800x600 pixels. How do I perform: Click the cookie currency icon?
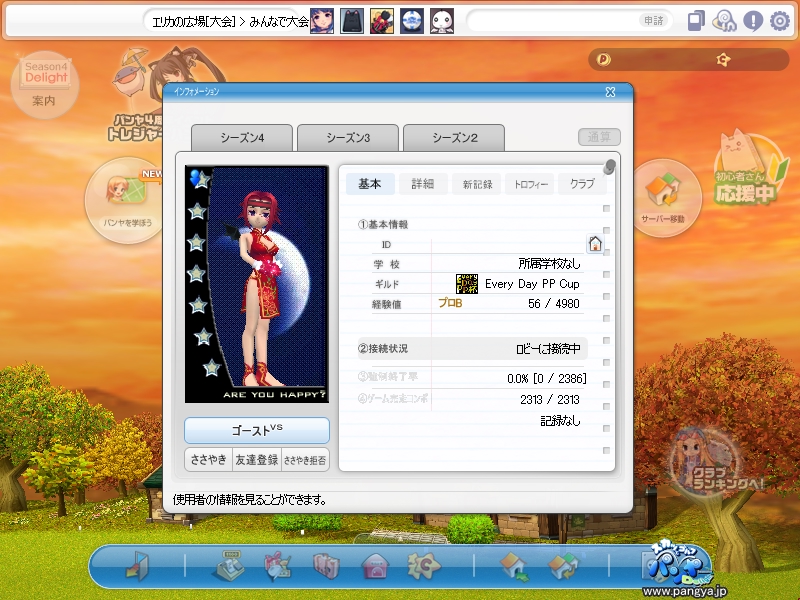coord(723,60)
